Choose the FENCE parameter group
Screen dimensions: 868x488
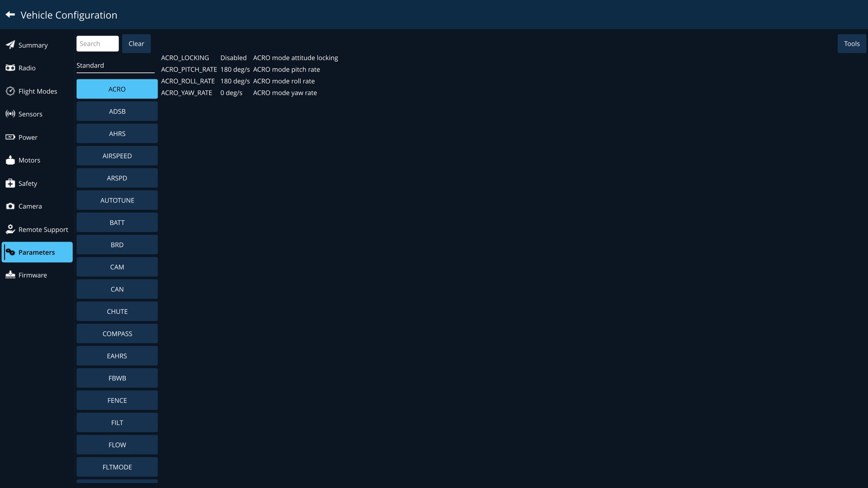117,400
